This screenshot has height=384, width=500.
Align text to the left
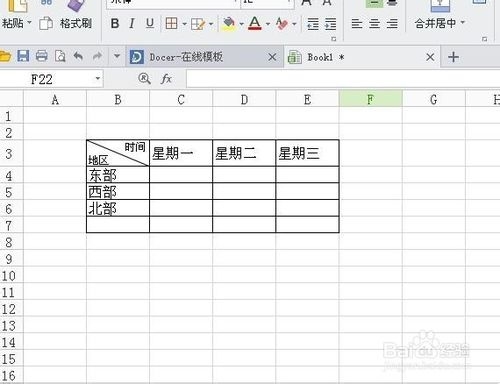coord(357,24)
